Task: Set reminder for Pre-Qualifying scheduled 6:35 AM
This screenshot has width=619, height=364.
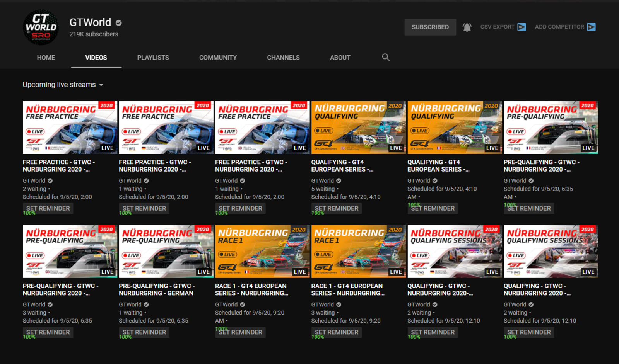Action: pyautogui.click(x=529, y=208)
